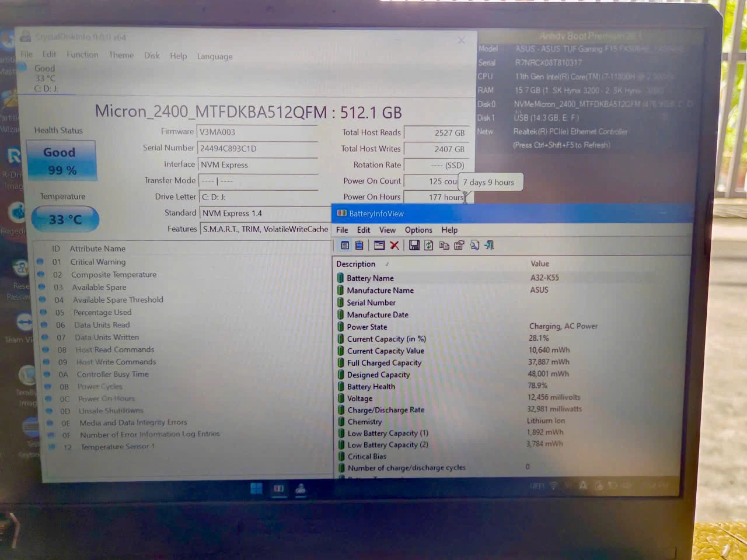Viewport: 747px width, 560px height.
Task: Select the Critical Warning attribute row
Action: point(183,262)
